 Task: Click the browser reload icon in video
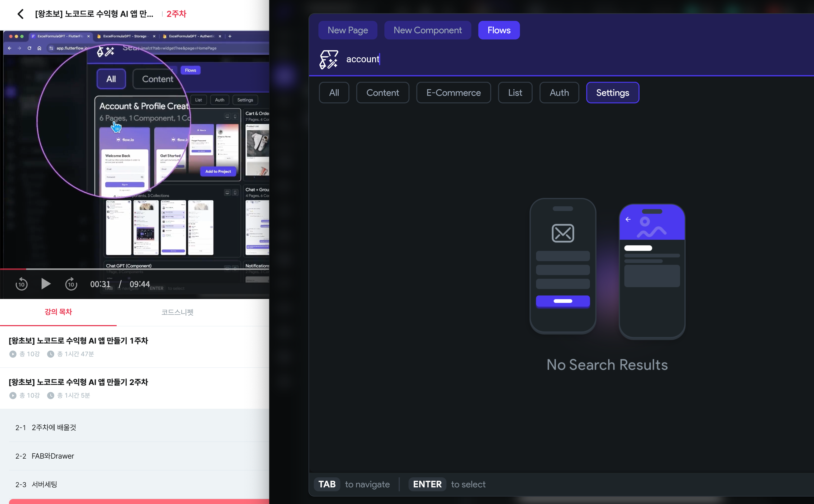(29, 48)
